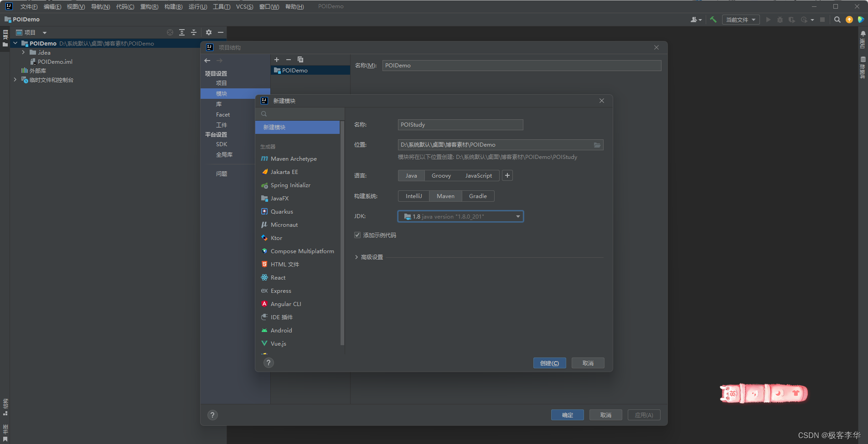This screenshot has width=868, height=444.
Task: Click the Build hammer icon in toolbar
Action: (713, 20)
